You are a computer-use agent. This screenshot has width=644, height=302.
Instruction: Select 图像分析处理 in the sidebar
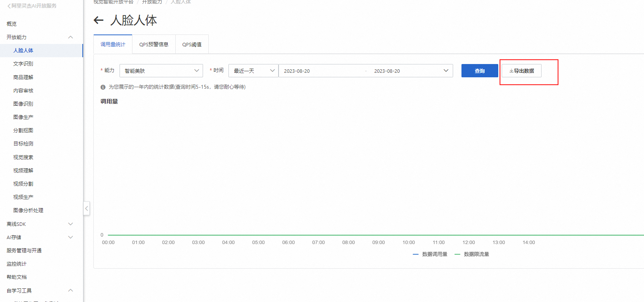coord(28,210)
